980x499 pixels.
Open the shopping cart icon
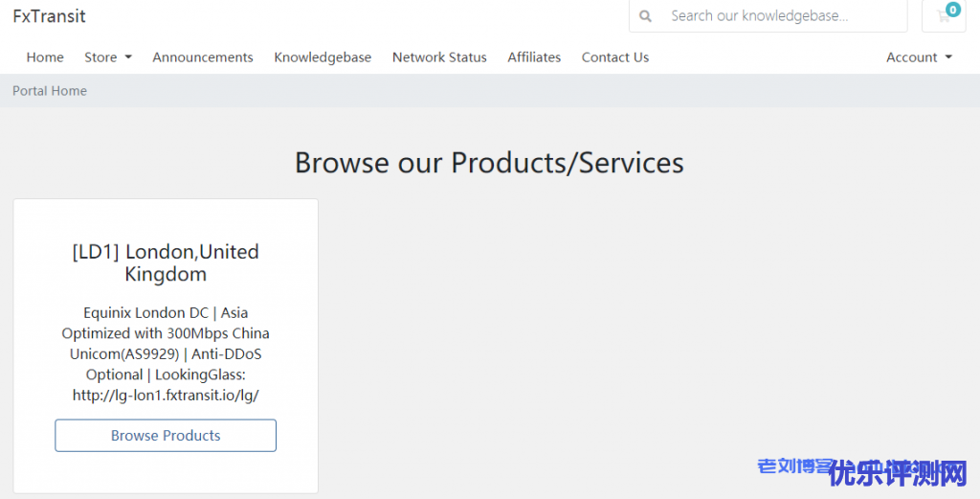[944, 15]
